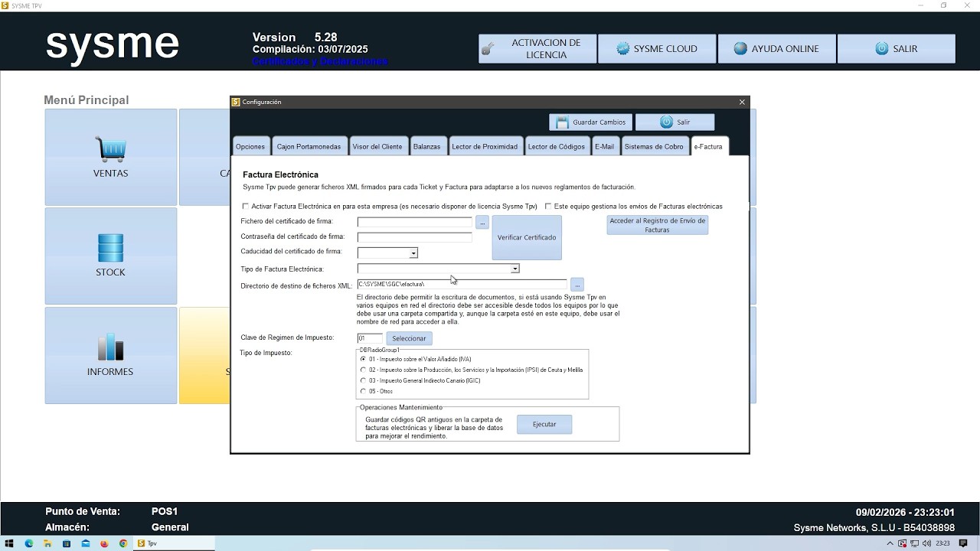The height and width of the screenshot is (551, 980).
Task: Open the Balanzas tab
Action: 427,146
